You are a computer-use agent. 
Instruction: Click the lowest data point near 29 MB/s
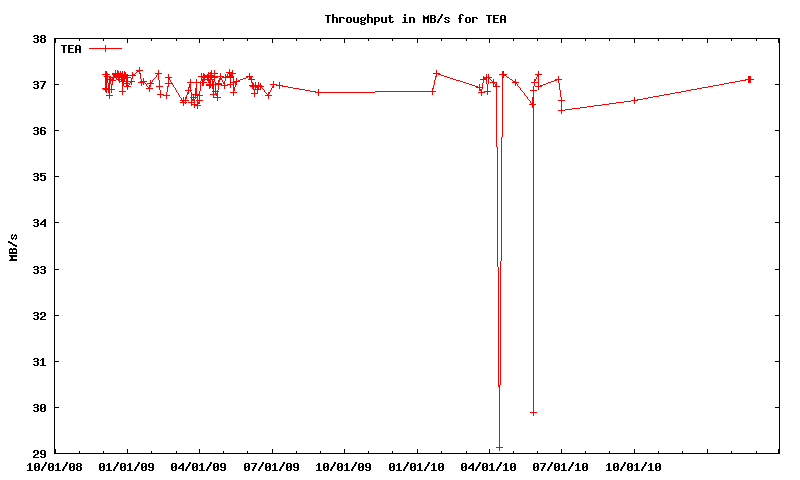pos(499,447)
